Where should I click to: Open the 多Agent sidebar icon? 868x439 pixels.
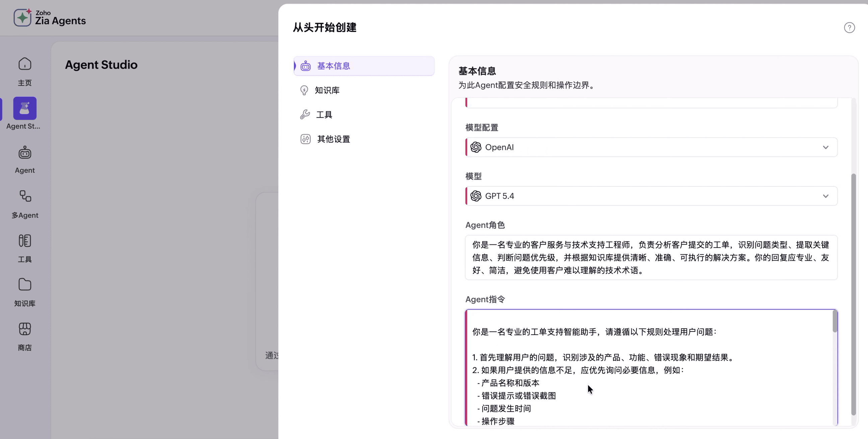tap(25, 196)
